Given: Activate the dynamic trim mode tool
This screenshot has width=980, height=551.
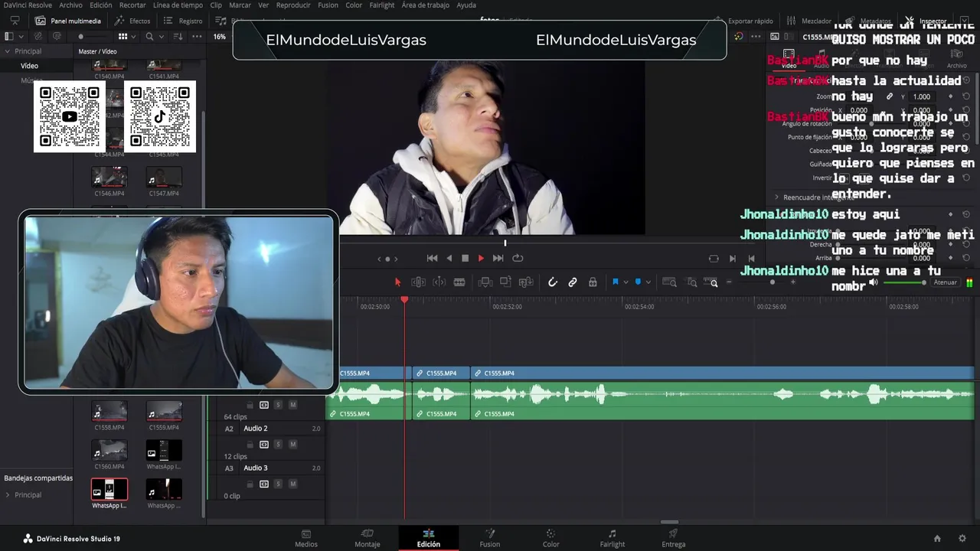Looking at the screenshot, I should pos(439,282).
